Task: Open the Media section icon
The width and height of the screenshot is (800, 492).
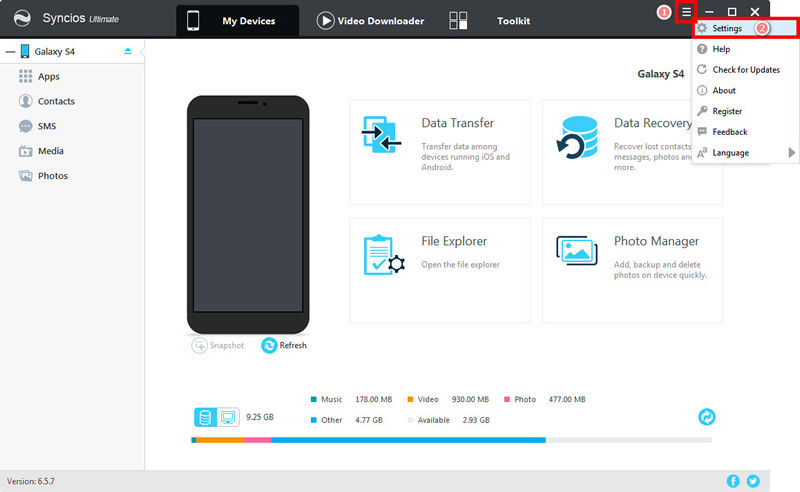Action: point(26,151)
